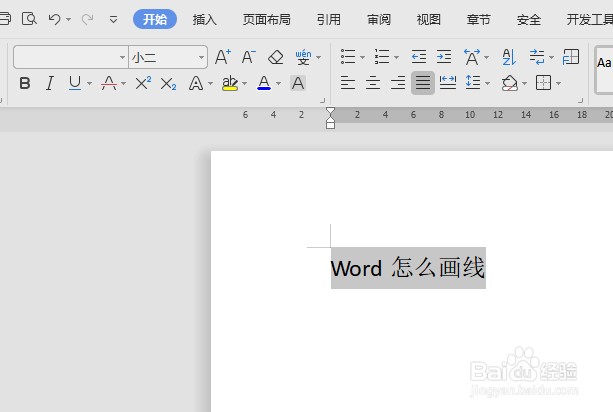Insert a bulleted list
This screenshot has width=613, height=412.
(x=348, y=57)
